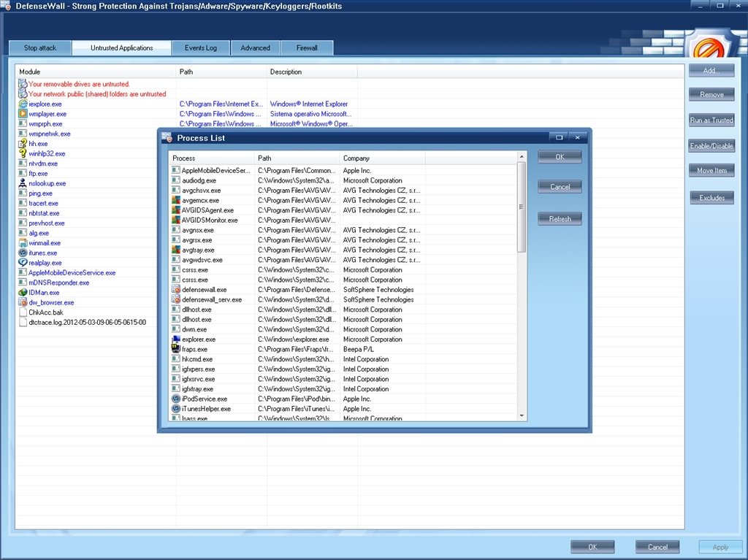Click the file icon beside ChkAcc.bak
Screen dimensions: 748x560
(23, 312)
